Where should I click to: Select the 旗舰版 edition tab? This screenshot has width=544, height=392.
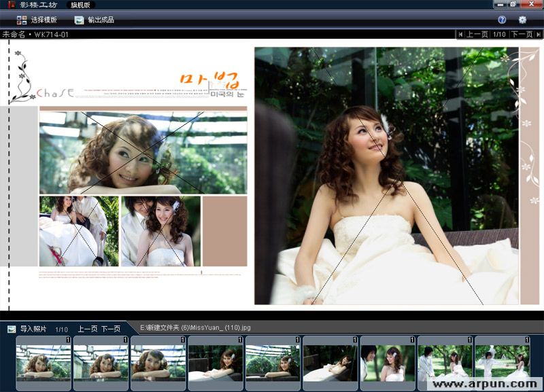pos(80,5)
